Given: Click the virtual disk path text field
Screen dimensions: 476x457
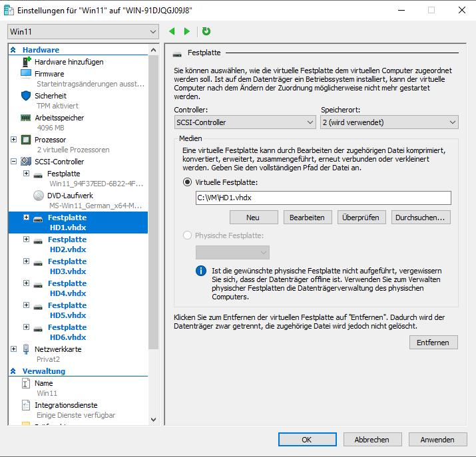Looking at the screenshot, I should click(323, 198).
